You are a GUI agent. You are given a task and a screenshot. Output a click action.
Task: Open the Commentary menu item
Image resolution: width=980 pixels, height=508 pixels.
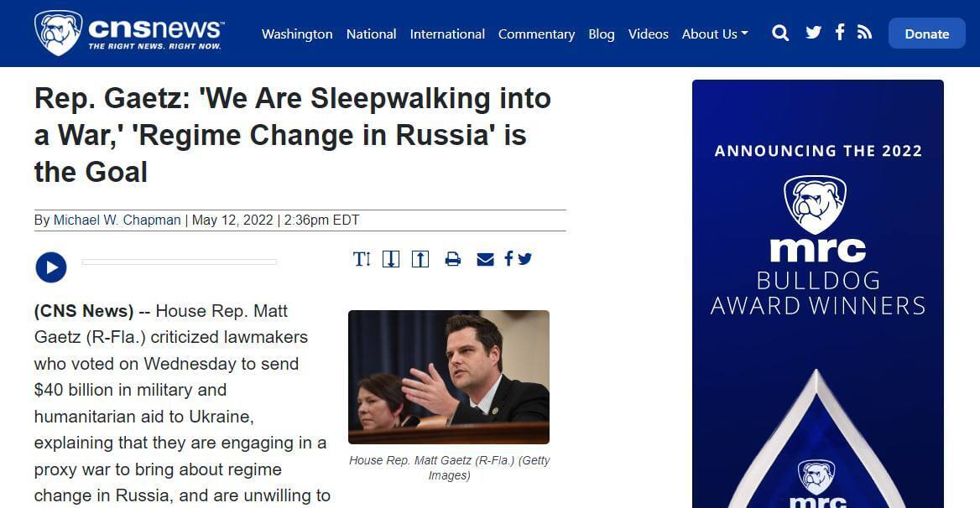pos(536,34)
